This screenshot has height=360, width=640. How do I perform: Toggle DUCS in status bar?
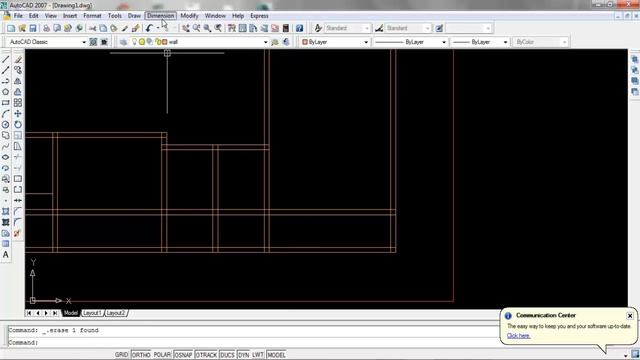[x=227, y=355]
